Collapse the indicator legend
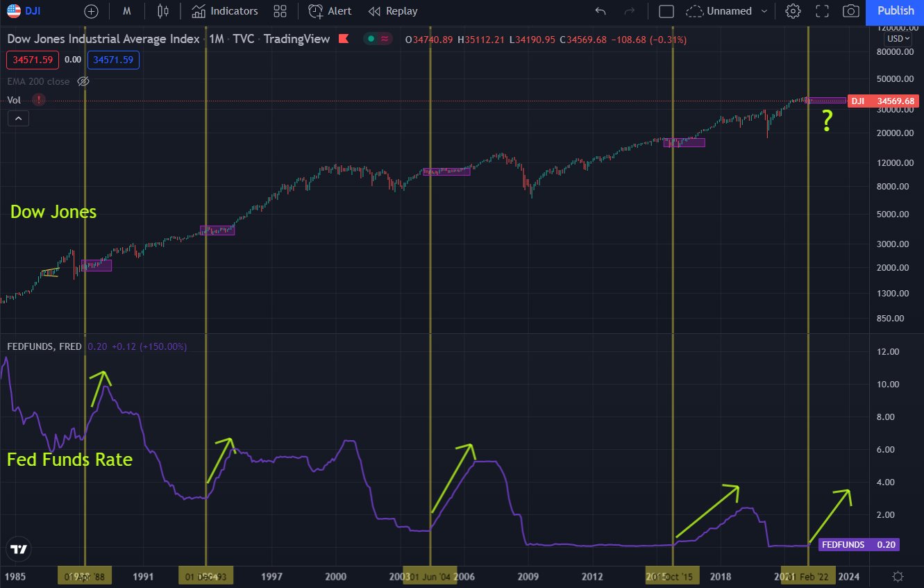Viewport: 924px width, 588px height. pyautogui.click(x=18, y=119)
